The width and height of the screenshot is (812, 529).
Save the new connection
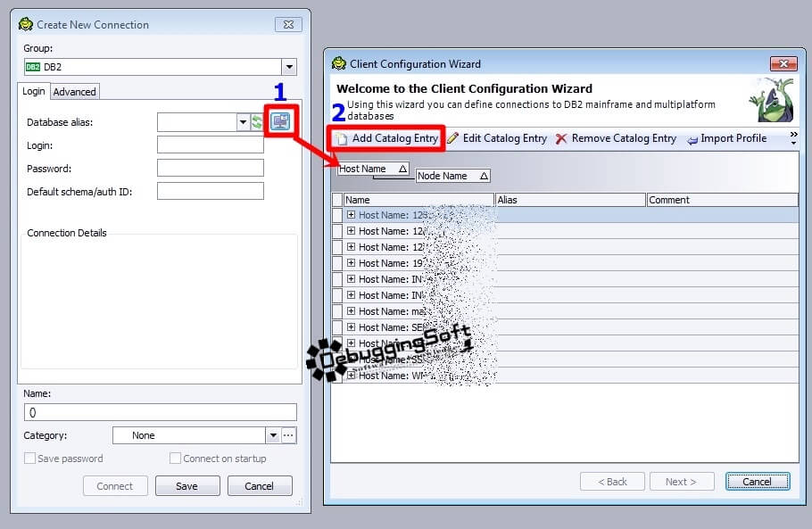coord(187,486)
